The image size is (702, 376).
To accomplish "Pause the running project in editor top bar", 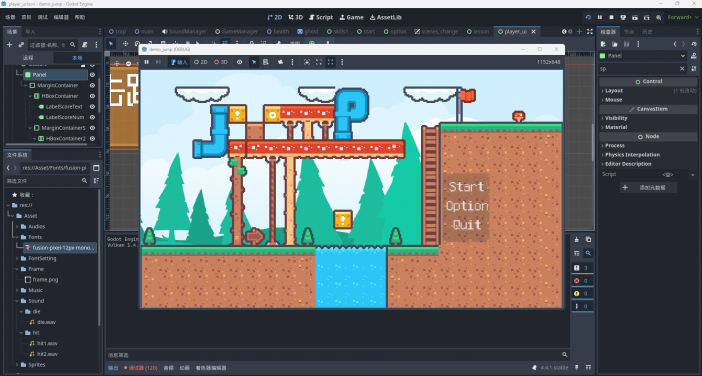I will (600, 17).
